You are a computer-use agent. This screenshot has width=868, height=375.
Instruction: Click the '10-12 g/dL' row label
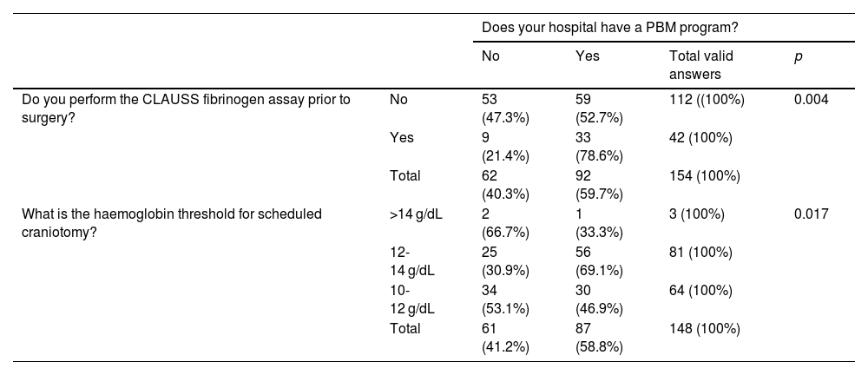413,298
